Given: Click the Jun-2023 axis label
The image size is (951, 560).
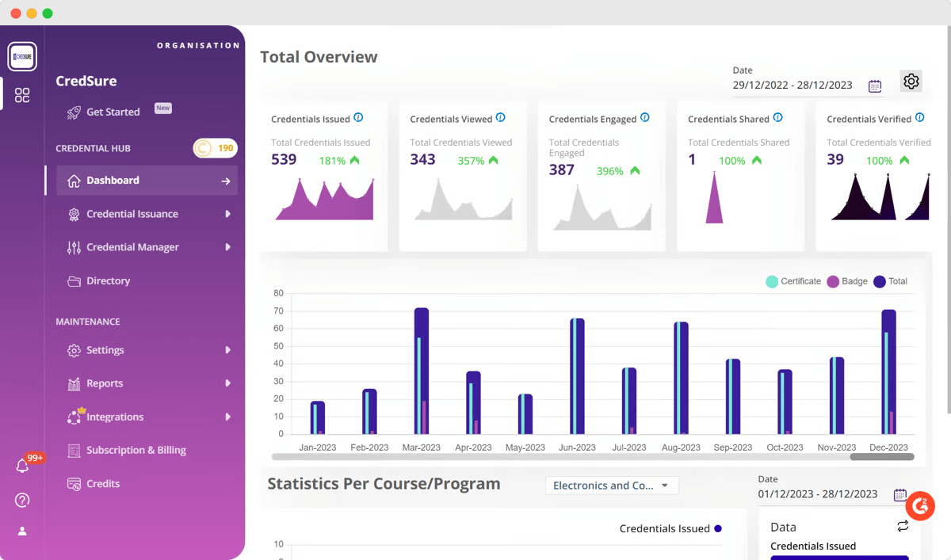Looking at the screenshot, I should (577, 448).
